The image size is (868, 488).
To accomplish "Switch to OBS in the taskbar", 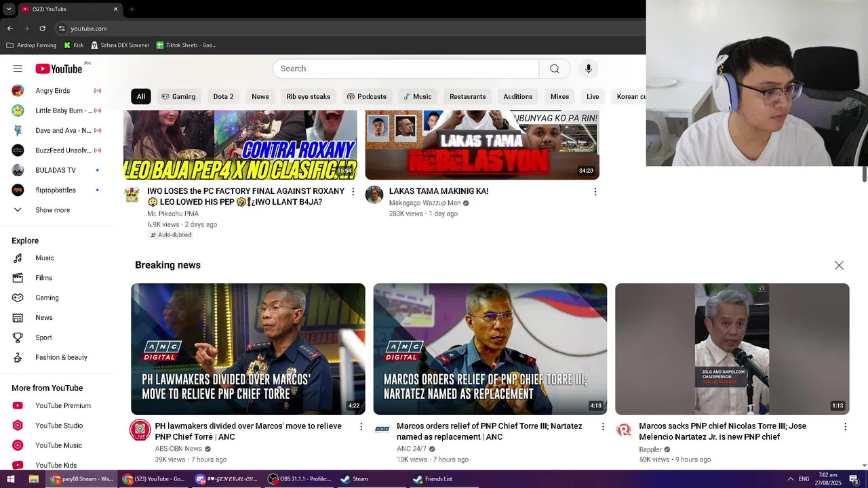I will [299, 479].
